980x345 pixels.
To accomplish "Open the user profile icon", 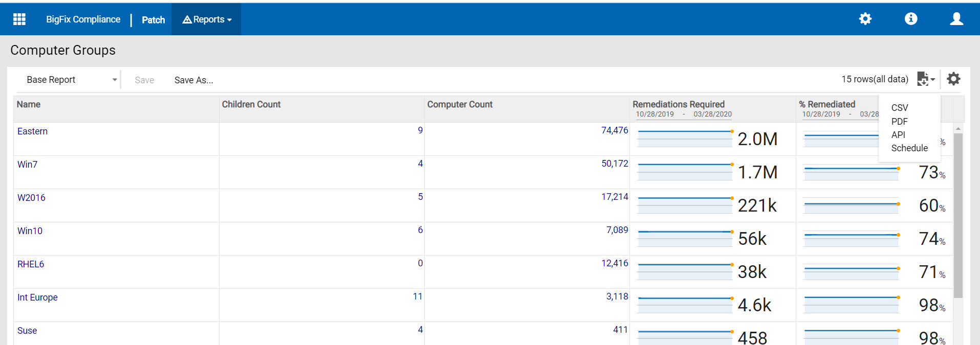I will point(956,19).
